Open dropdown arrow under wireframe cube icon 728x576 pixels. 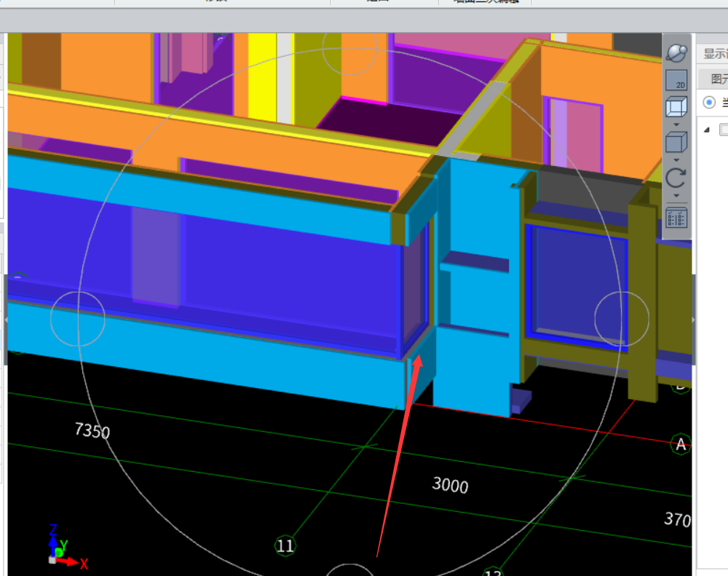[676, 125]
